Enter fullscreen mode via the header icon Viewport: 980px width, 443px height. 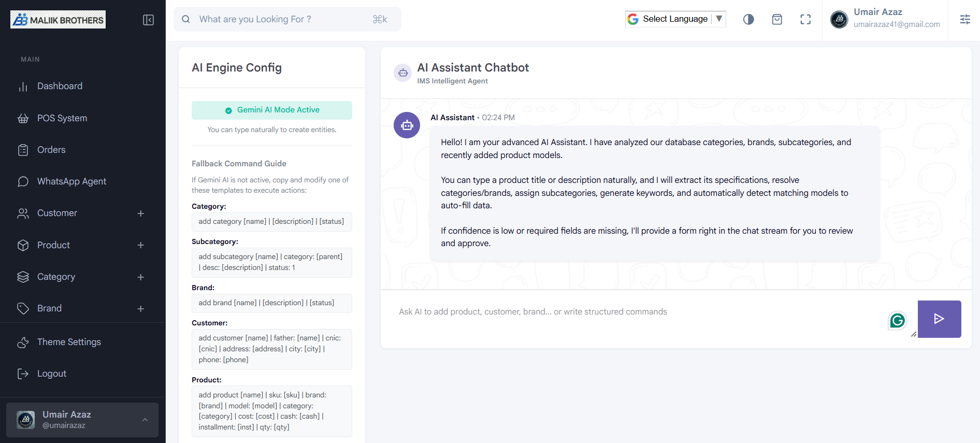pyautogui.click(x=805, y=19)
